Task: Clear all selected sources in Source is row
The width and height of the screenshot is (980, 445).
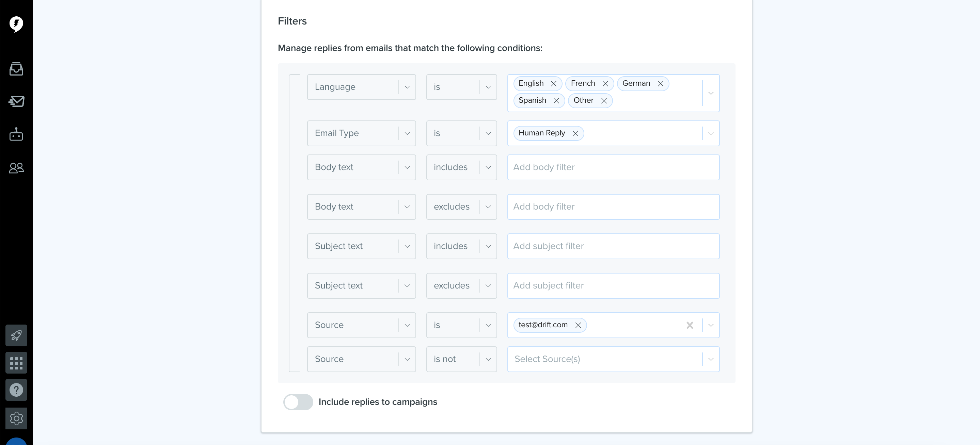Action: coord(689,325)
